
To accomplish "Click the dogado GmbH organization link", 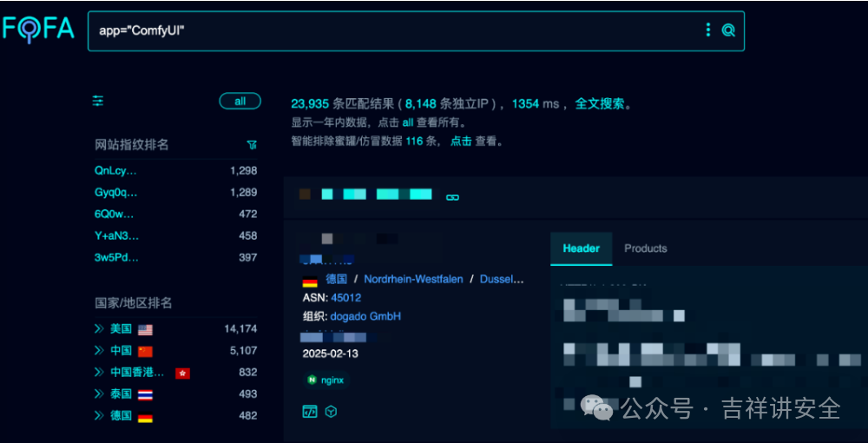I will coord(365,317).
